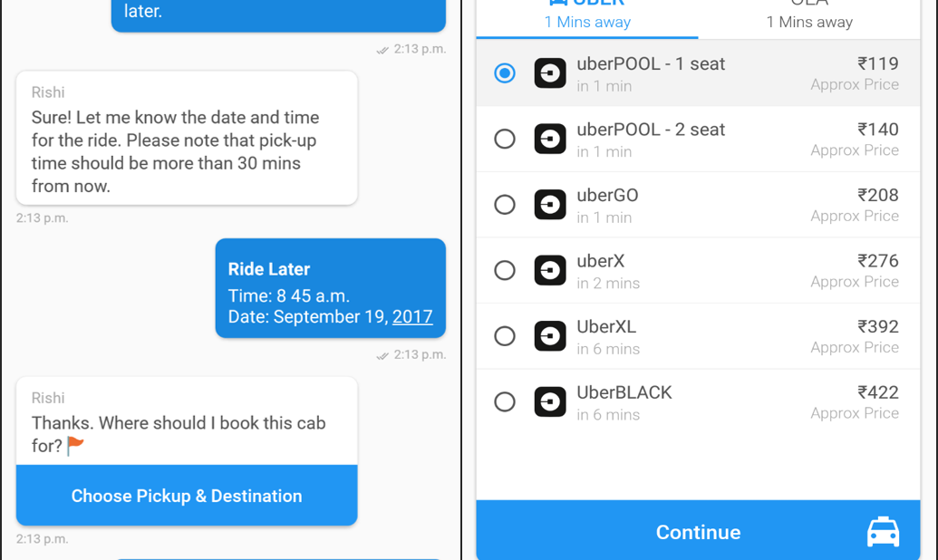
Task: Select the uberPOOL - 2 seat radio button
Action: [x=505, y=139]
